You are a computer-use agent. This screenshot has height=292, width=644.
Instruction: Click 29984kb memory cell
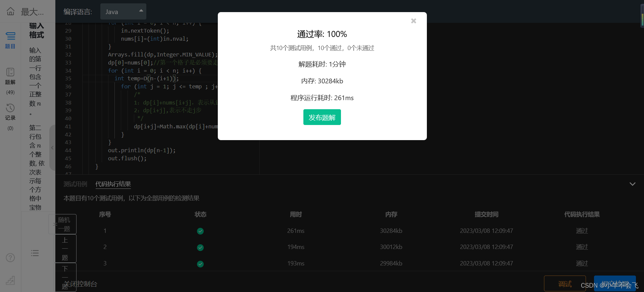point(391,263)
